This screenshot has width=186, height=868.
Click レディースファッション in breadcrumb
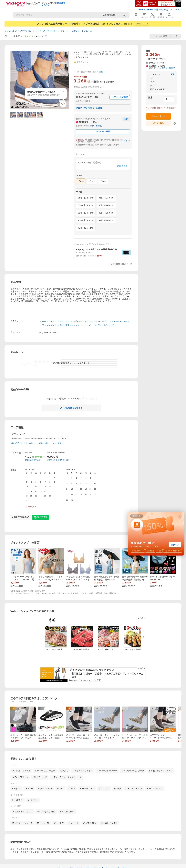click(46, 31)
